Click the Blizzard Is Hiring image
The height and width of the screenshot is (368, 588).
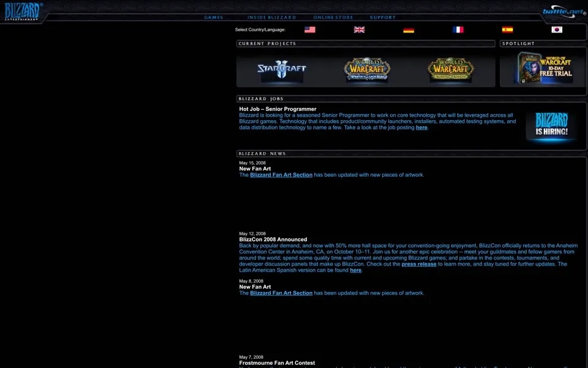tap(551, 126)
